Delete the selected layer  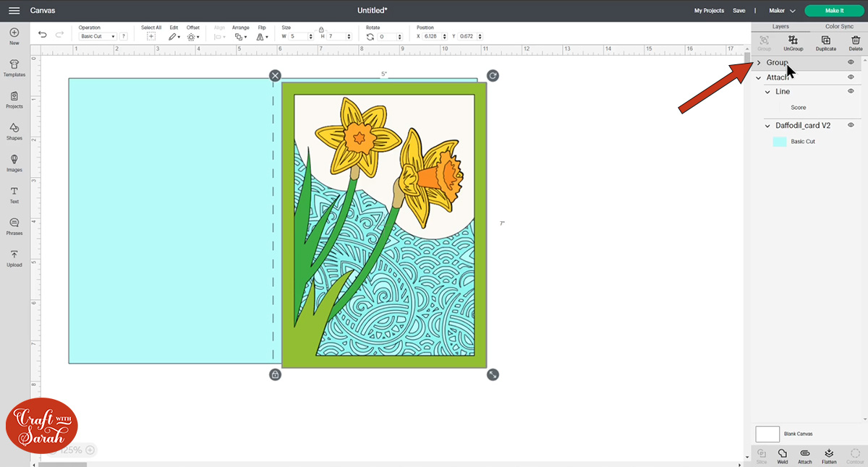coord(856,43)
